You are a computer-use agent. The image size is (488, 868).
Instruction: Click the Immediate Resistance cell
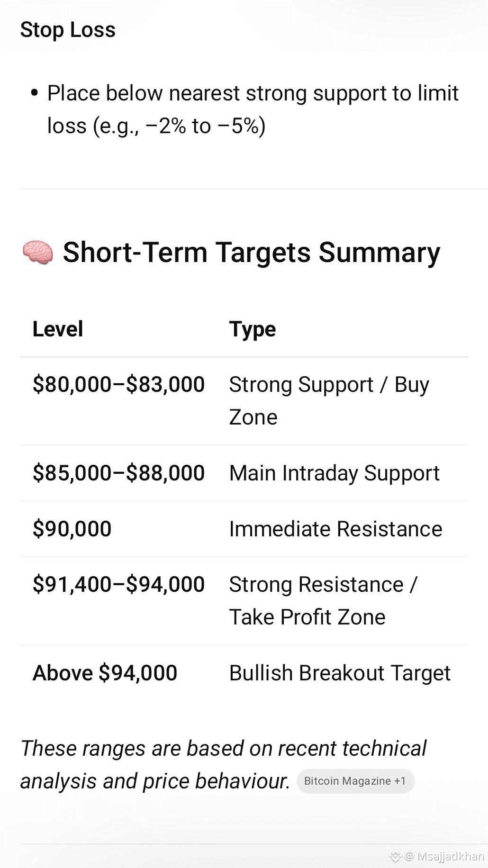coord(336,529)
